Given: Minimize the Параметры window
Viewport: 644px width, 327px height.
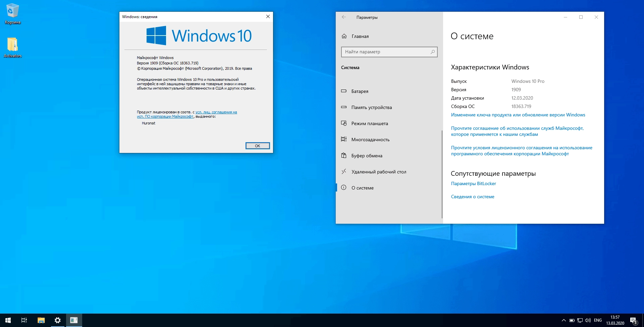Looking at the screenshot, I should pyautogui.click(x=566, y=17).
